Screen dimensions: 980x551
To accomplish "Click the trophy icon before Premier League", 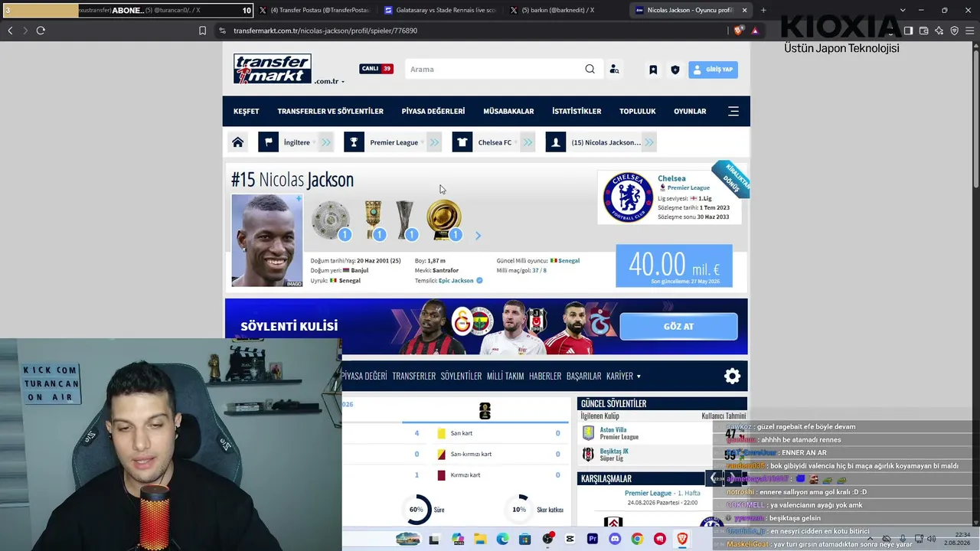I will coord(354,142).
